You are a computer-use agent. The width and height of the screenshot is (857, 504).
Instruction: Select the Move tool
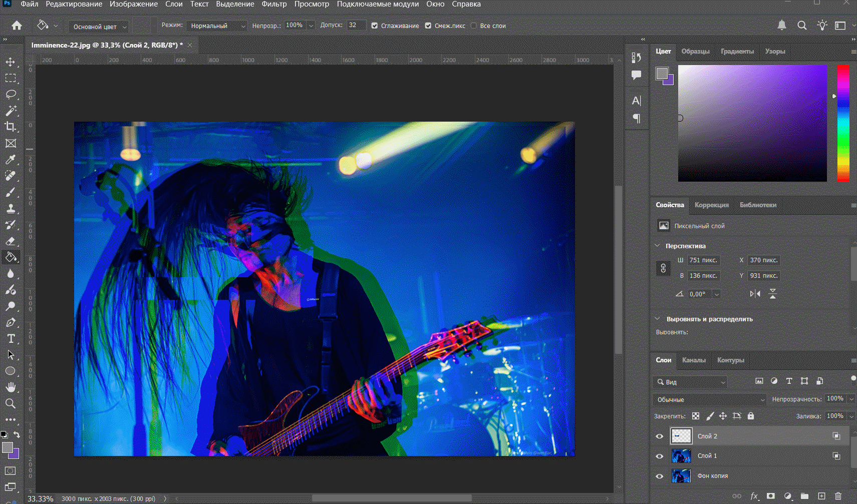point(10,62)
